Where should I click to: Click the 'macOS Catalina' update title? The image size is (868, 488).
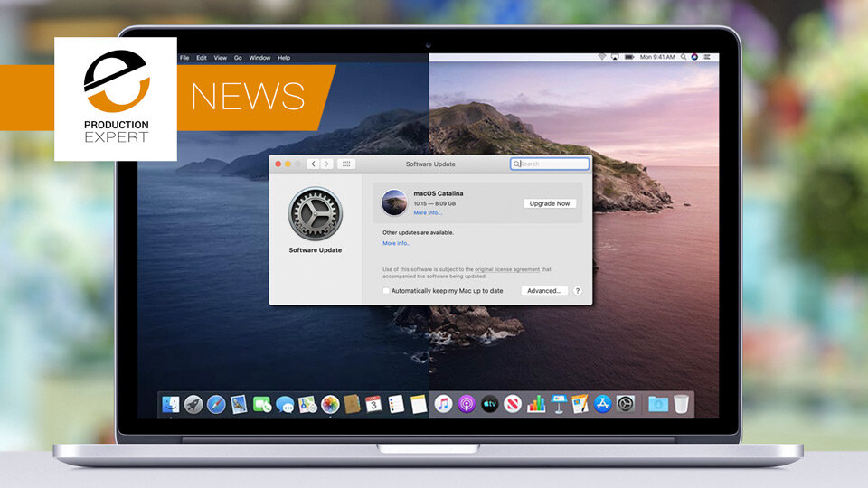pos(439,193)
